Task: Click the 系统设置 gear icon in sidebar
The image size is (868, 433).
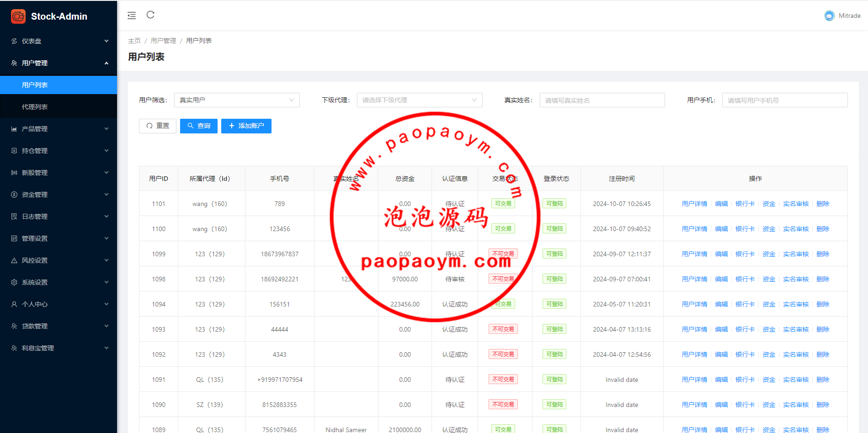Action: pyautogui.click(x=14, y=282)
